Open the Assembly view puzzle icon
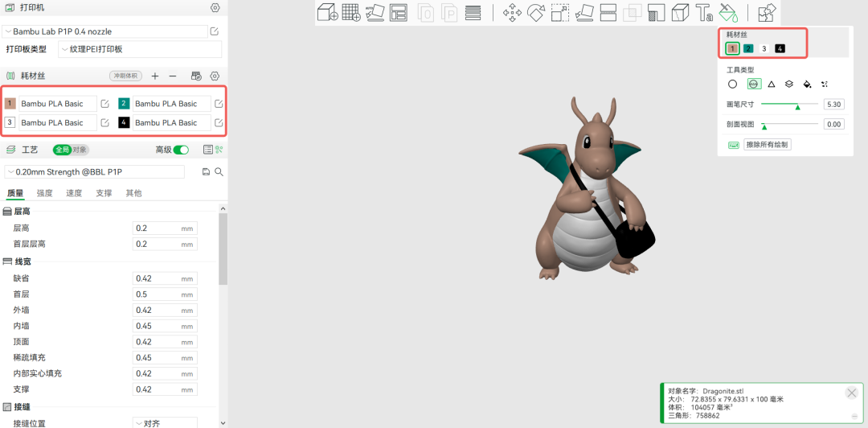 [768, 12]
